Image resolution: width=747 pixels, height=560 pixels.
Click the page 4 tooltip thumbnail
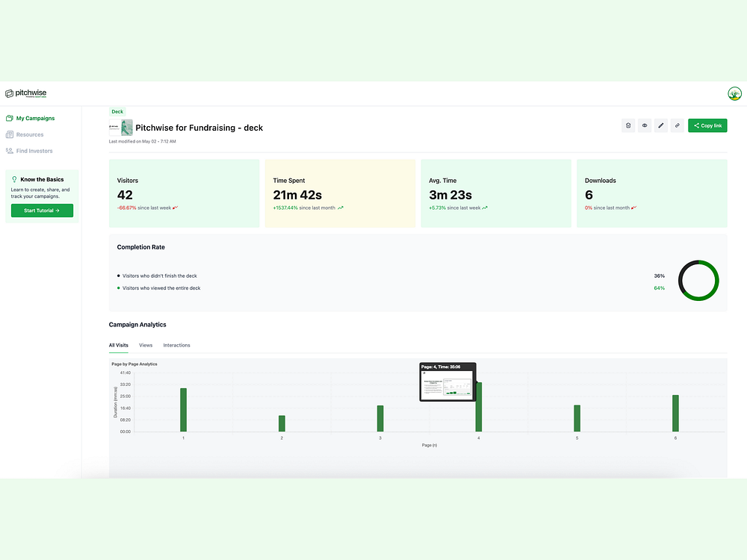[447, 385]
